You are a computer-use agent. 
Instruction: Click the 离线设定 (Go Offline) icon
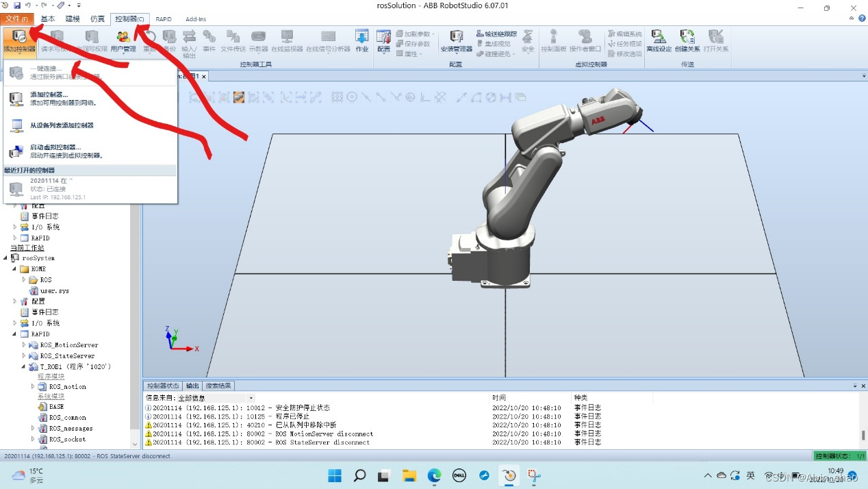(659, 41)
